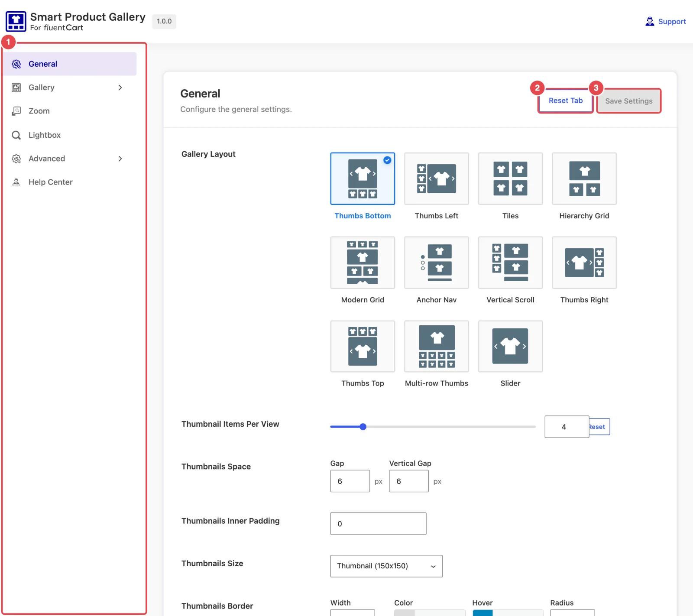Image resolution: width=693 pixels, height=616 pixels.
Task: Click the Support person icon
Action: point(650,21)
